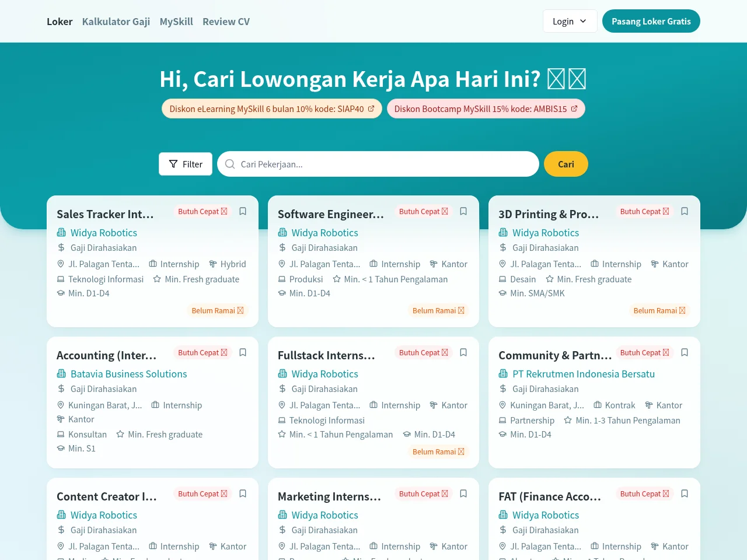Click the yellow Cari button
Screen dimensions: 747x560
pos(566,164)
